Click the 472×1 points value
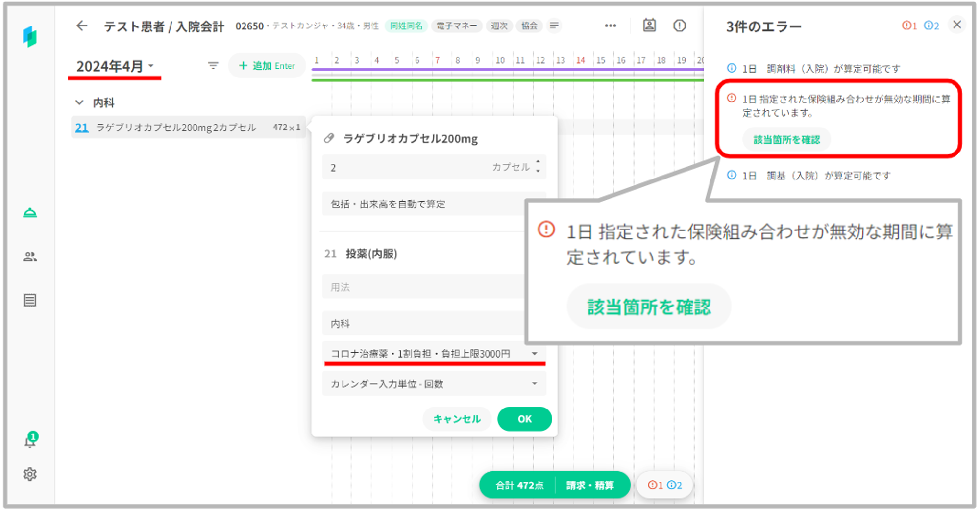980x511 pixels. (287, 128)
